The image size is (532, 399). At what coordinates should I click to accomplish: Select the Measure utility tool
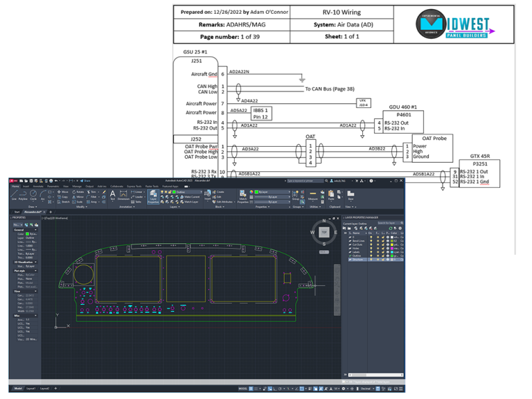(x=312, y=195)
